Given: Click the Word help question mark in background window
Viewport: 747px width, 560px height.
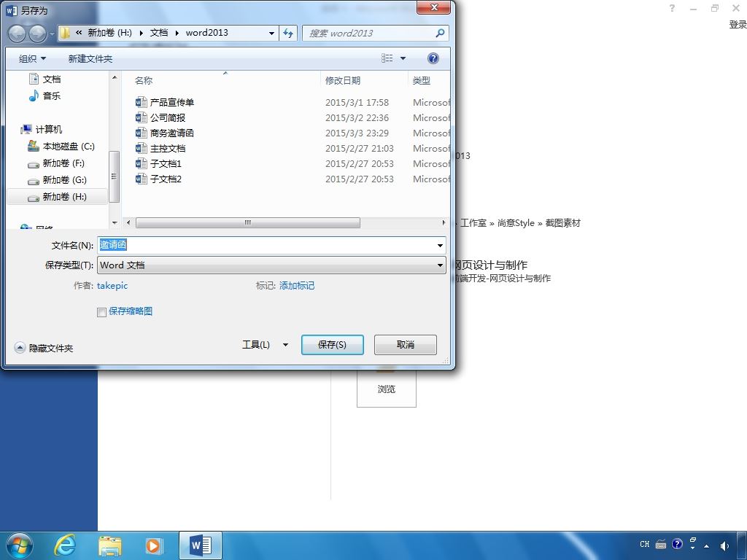Looking at the screenshot, I should 672,8.
